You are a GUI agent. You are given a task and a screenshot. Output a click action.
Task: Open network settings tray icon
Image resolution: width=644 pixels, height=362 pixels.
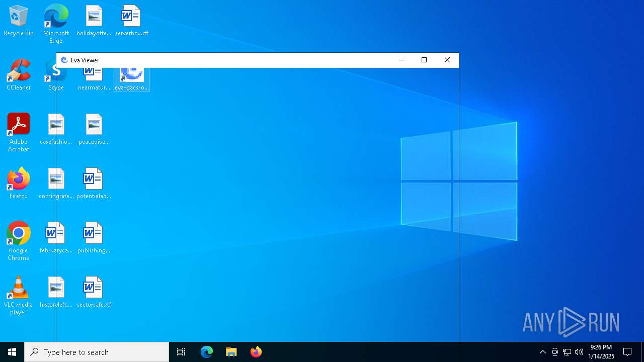[x=567, y=352]
